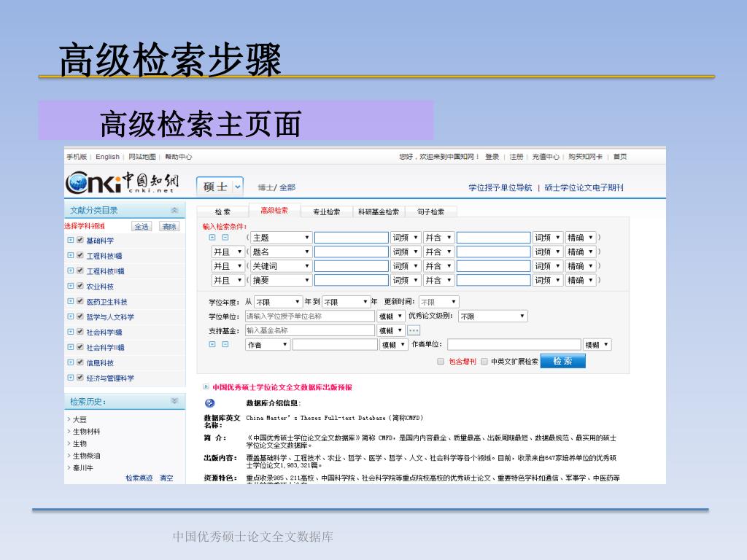Viewport: 747px width, 560px height.
Task: Open the 学位年度 从 start year dropdown
Action: [x=278, y=302]
